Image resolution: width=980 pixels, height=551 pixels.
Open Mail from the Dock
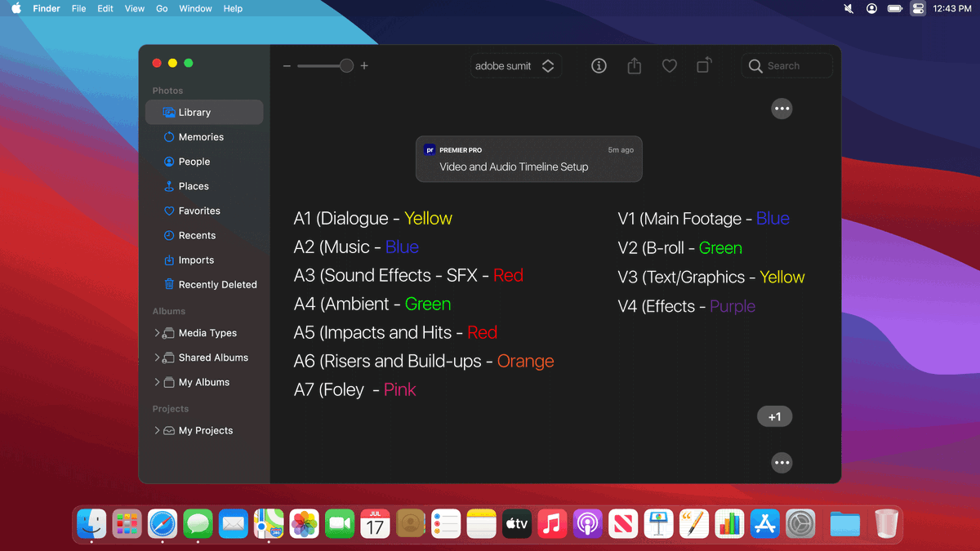coord(234,524)
